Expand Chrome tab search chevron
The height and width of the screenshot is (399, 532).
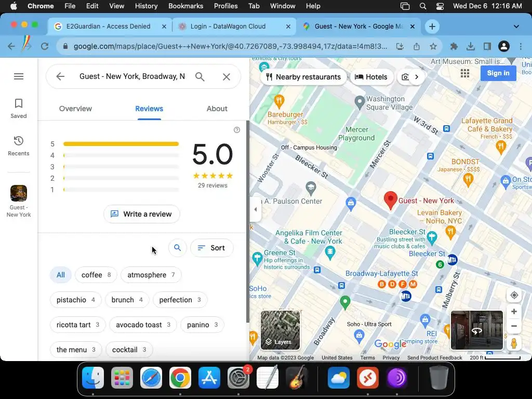(x=516, y=26)
